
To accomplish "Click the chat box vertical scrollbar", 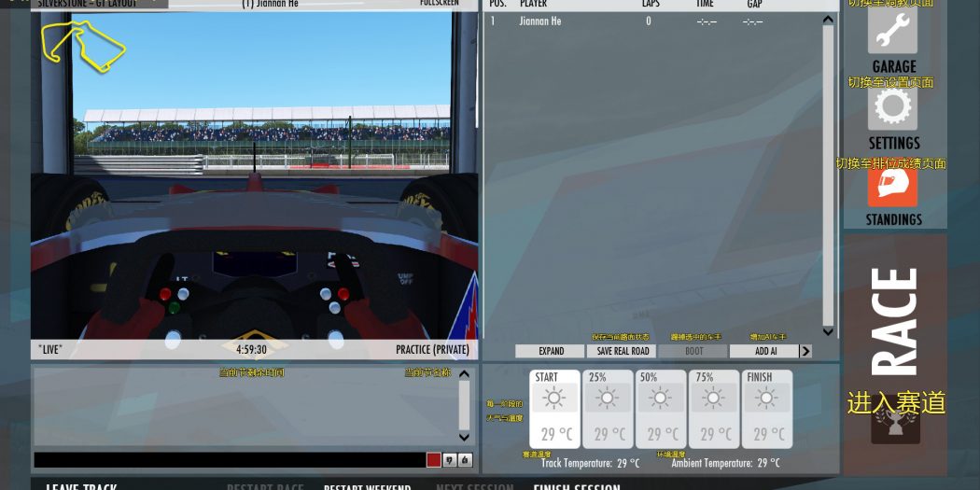I will click(464, 405).
